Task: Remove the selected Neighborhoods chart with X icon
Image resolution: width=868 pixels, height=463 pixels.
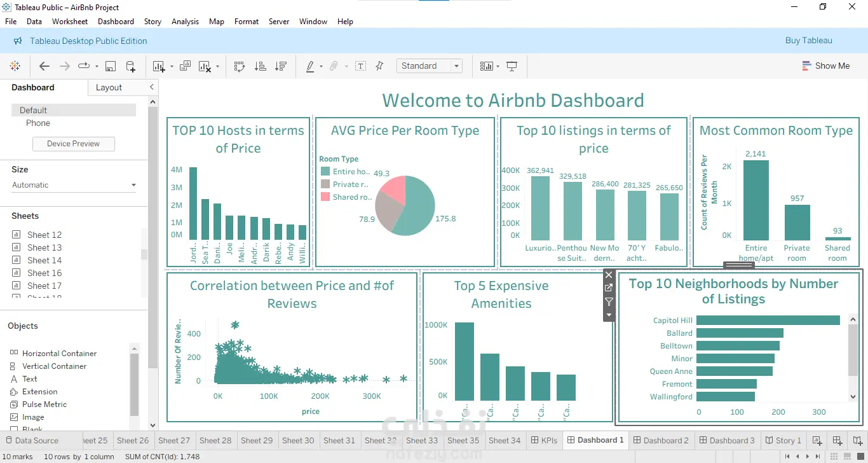Action: tap(609, 275)
